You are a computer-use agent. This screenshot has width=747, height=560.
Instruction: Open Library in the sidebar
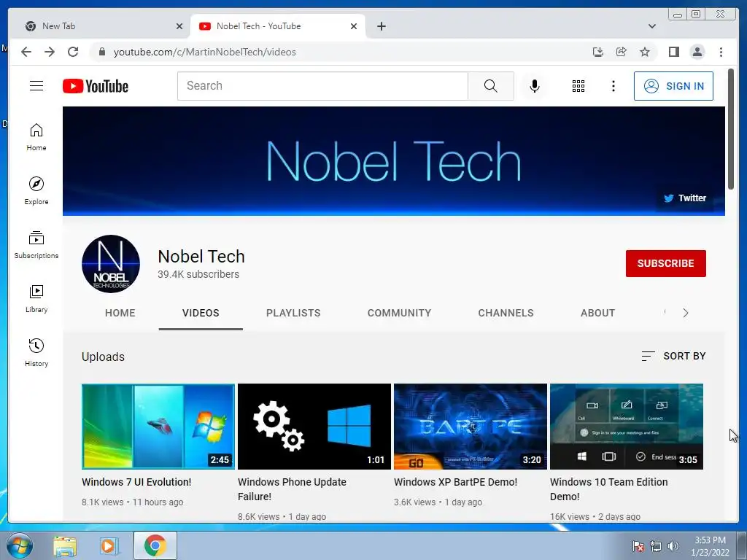pyautogui.click(x=36, y=298)
